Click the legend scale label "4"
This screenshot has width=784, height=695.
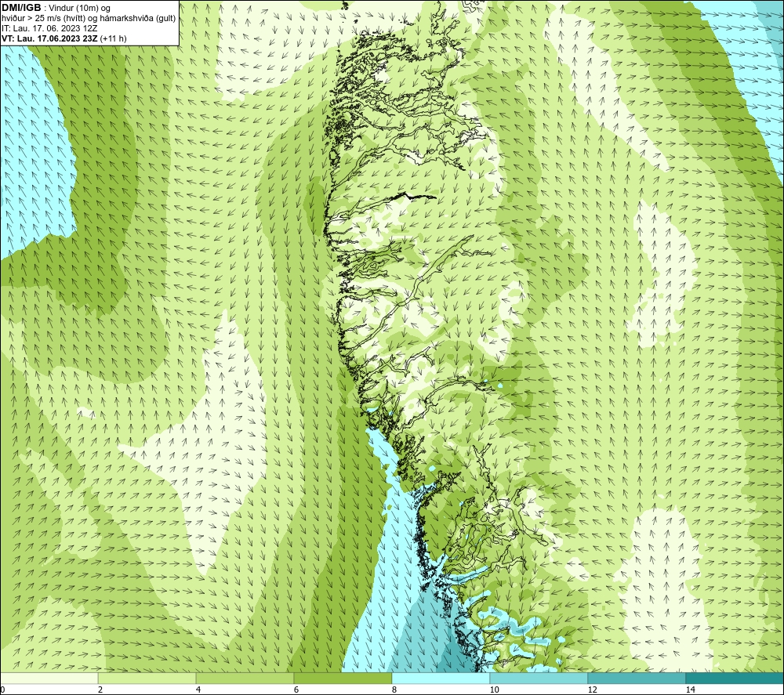198,690
